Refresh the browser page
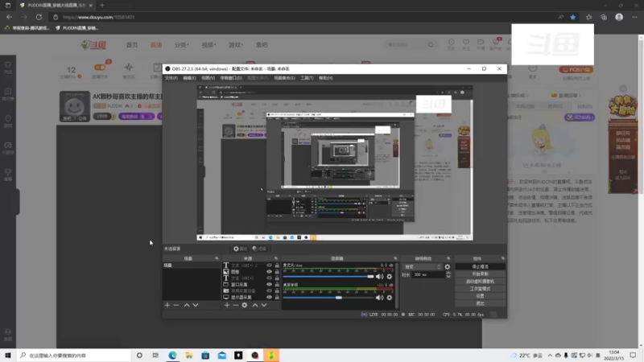 coord(39,17)
